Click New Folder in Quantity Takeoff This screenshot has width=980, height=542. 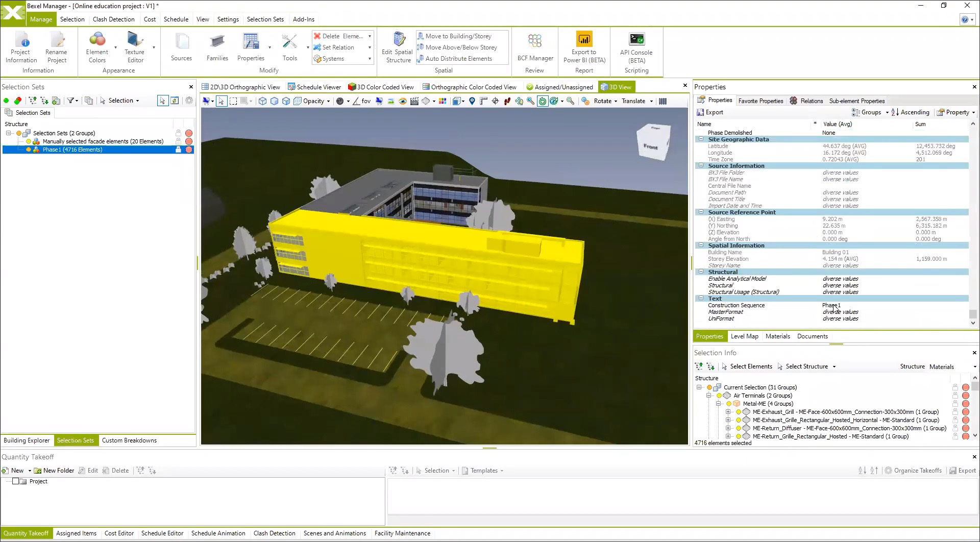click(54, 471)
